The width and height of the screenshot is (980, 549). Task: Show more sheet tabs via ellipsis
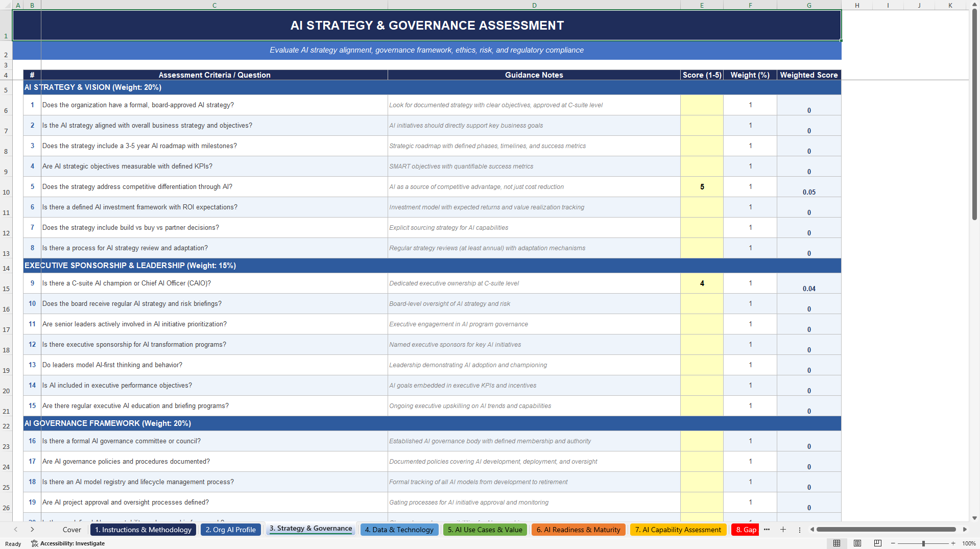(x=767, y=530)
